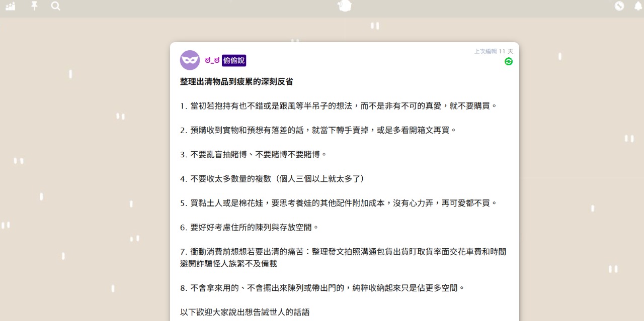Click list item 6 about 陳列與存放空間
Screen dimensions: 644x321
(x=250, y=227)
